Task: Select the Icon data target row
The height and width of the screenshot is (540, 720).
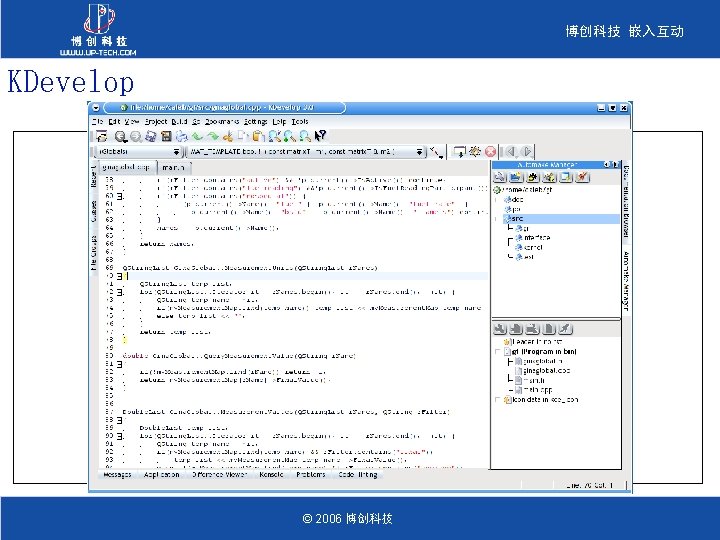Action: (541, 400)
